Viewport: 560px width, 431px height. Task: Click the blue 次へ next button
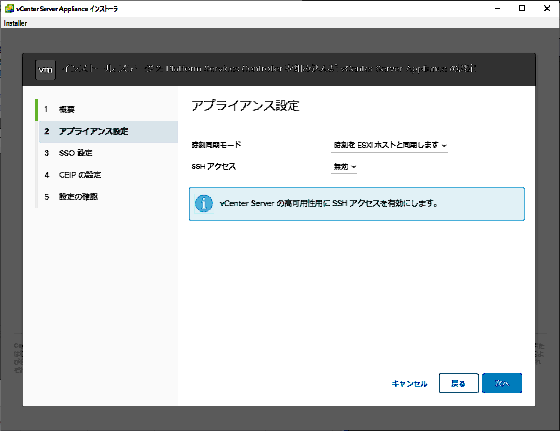point(502,383)
